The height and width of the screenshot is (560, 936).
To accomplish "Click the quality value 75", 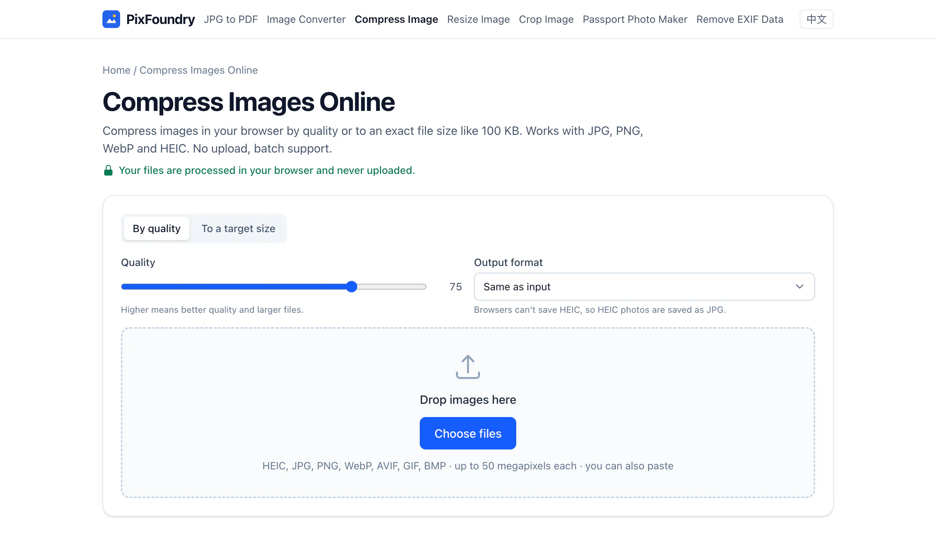I will [455, 287].
